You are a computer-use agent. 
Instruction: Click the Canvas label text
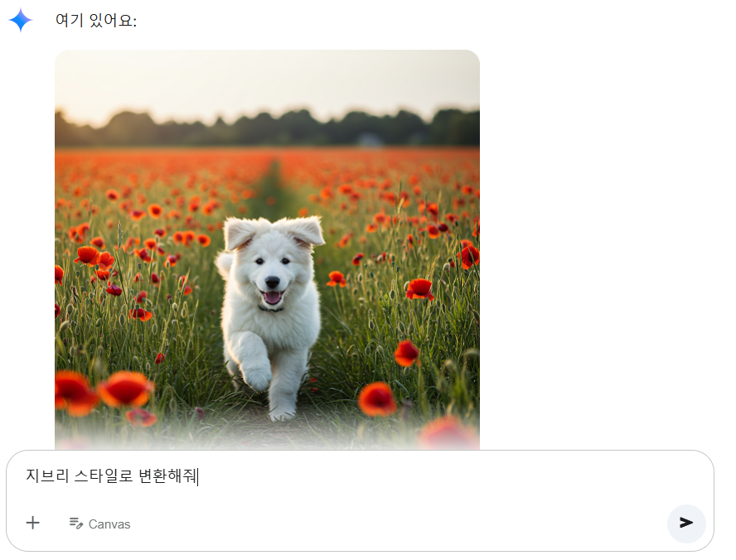point(111,524)
